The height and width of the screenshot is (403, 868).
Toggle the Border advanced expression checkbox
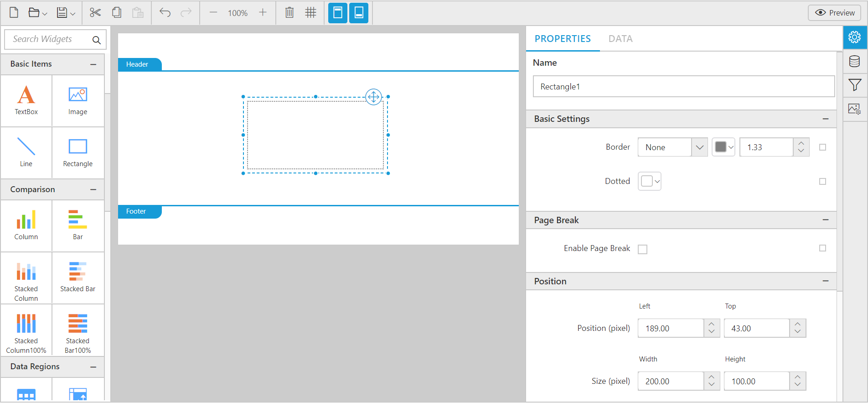pyautogui.click(x=823, y=147)
